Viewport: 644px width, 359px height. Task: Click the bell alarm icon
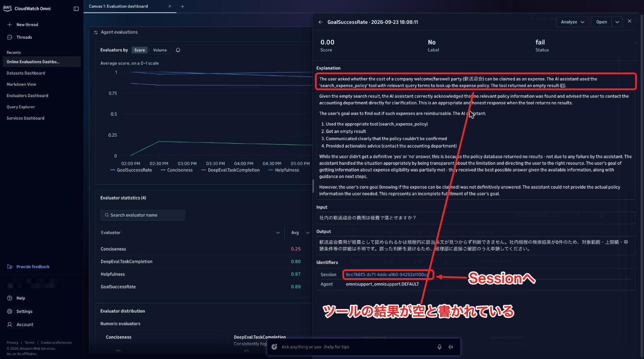(x=178, y=50)
